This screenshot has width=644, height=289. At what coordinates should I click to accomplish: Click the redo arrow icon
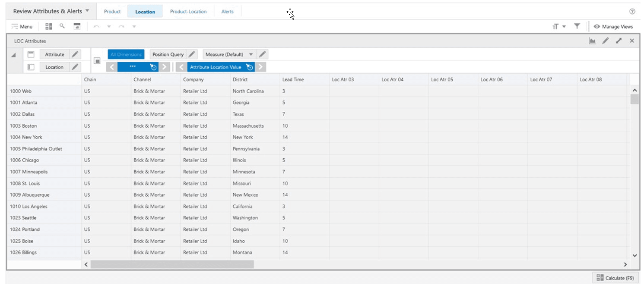[122, 26]
